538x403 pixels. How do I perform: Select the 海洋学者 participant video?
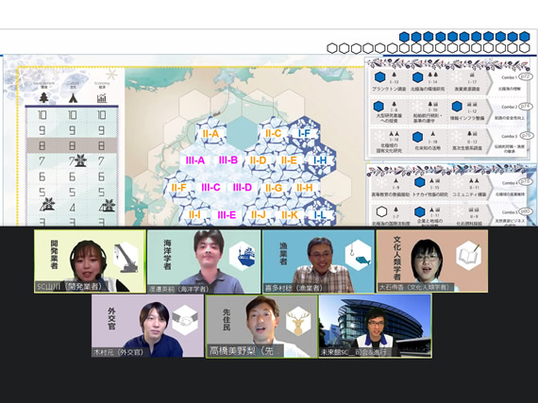point(204,261)
